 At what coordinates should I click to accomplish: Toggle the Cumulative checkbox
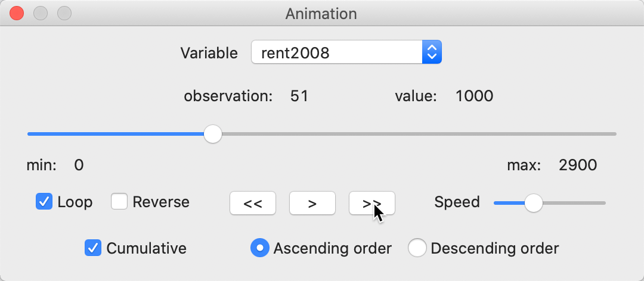point(93,248)
